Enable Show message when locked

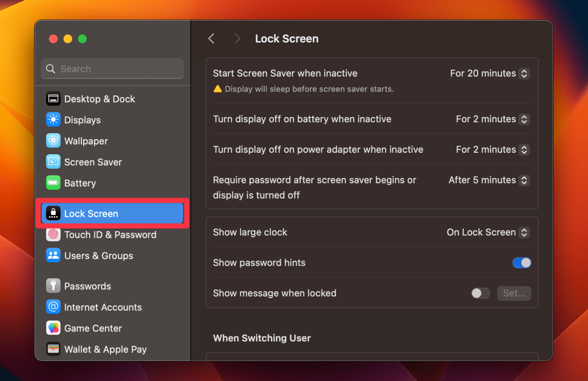click(480, 293)
